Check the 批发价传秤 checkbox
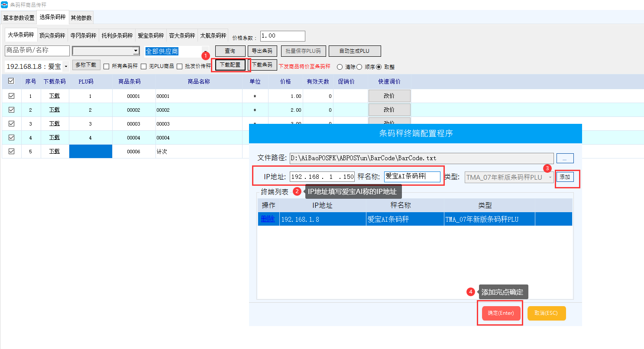Viewport: 644px width, 349px height. click(x=180, y=67)
